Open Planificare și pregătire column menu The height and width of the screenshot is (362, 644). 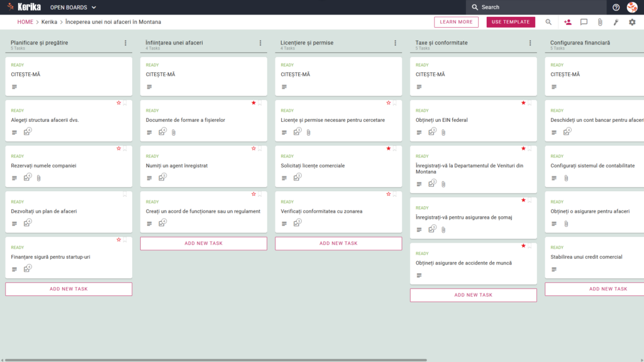[126, 43]
